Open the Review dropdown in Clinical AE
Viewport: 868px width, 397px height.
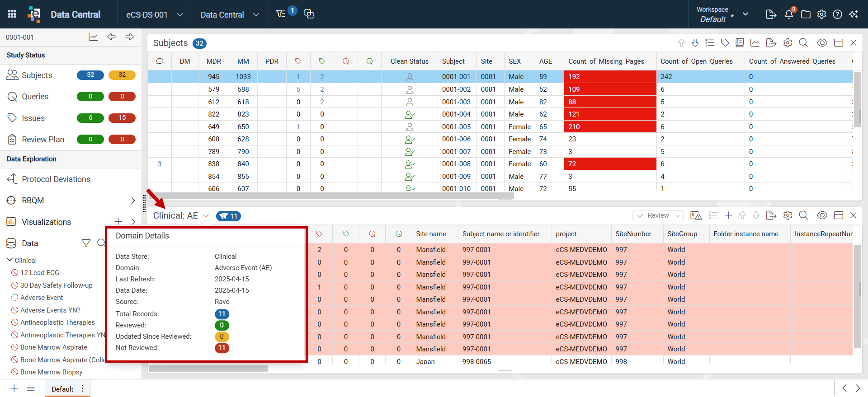coord(658,215)
